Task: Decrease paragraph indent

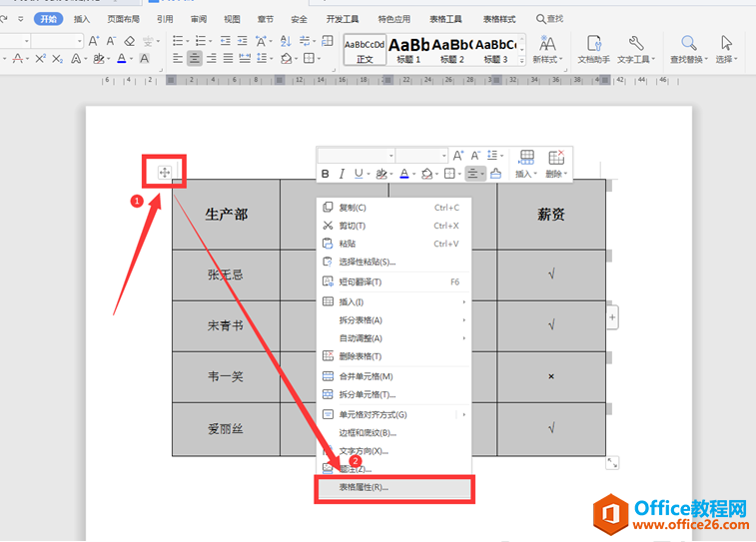Action: 225,42
